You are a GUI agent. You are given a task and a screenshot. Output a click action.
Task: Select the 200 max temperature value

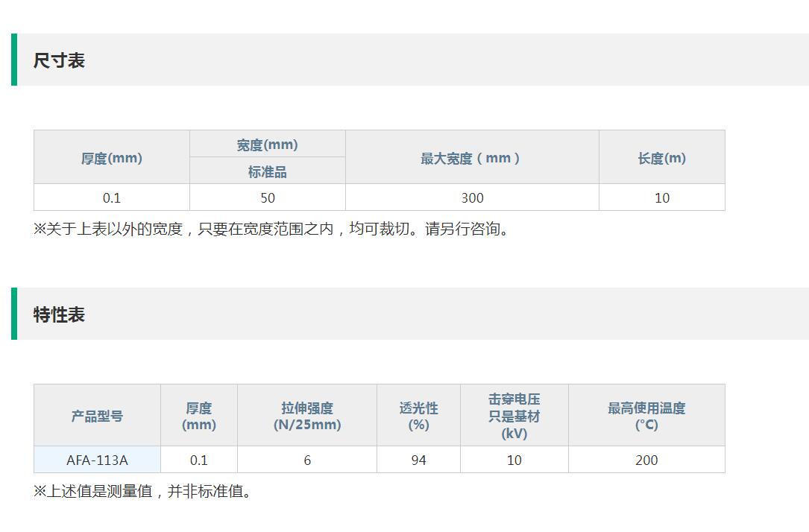pyautogui.click(x=646, y=460)
